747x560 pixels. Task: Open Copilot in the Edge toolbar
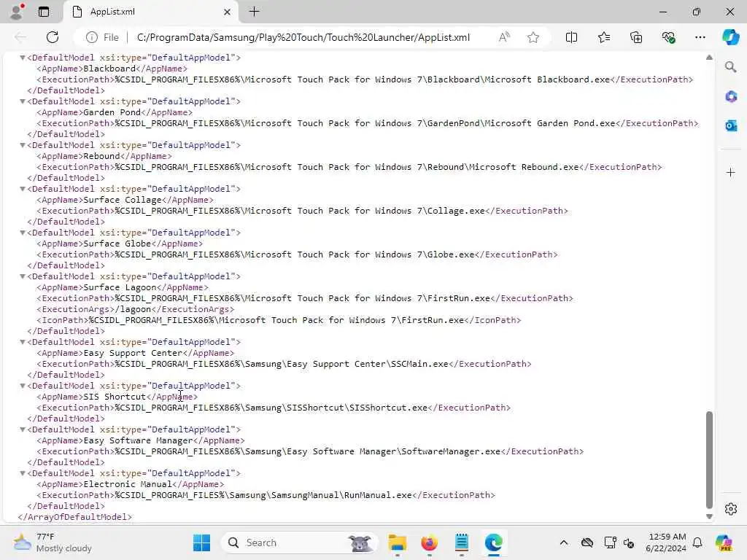730,37
